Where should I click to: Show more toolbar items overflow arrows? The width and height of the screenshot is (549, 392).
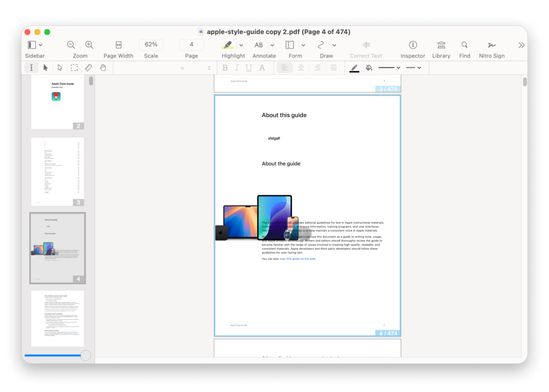[x=522, y=45]
